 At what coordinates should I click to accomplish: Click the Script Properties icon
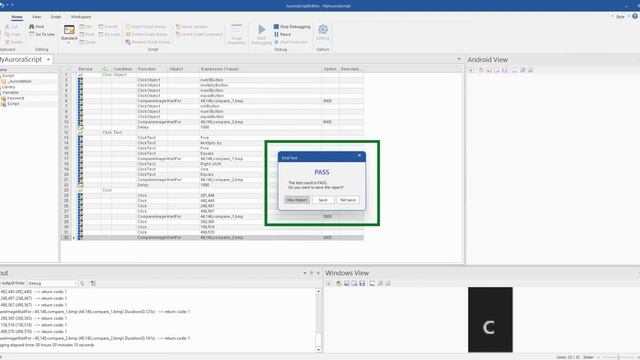236,29
